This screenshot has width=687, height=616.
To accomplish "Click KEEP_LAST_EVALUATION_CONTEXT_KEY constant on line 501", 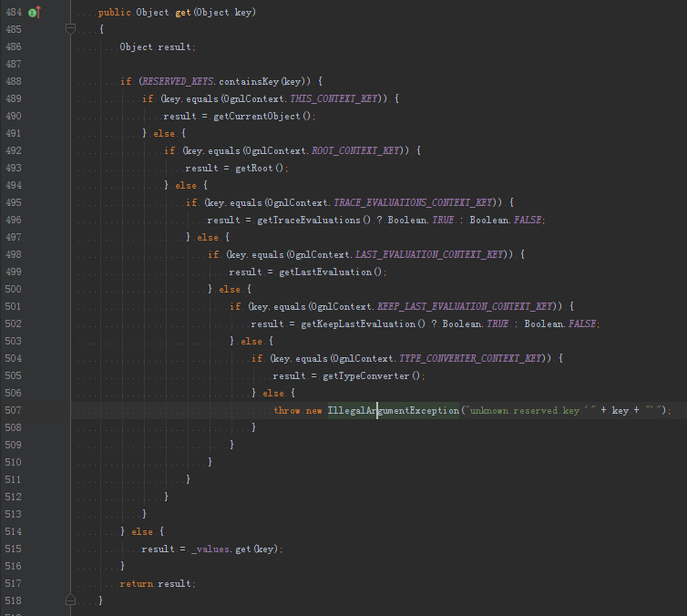I will (465, 306).
